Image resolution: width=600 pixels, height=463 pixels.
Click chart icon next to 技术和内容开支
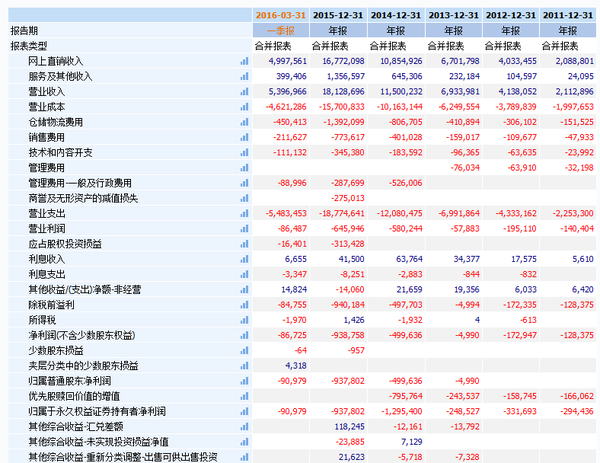point(244,153)
